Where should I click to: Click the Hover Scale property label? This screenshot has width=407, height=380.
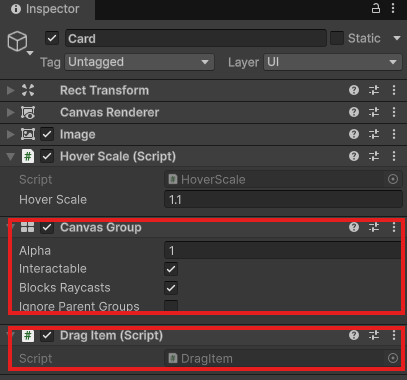pos(53,199)
